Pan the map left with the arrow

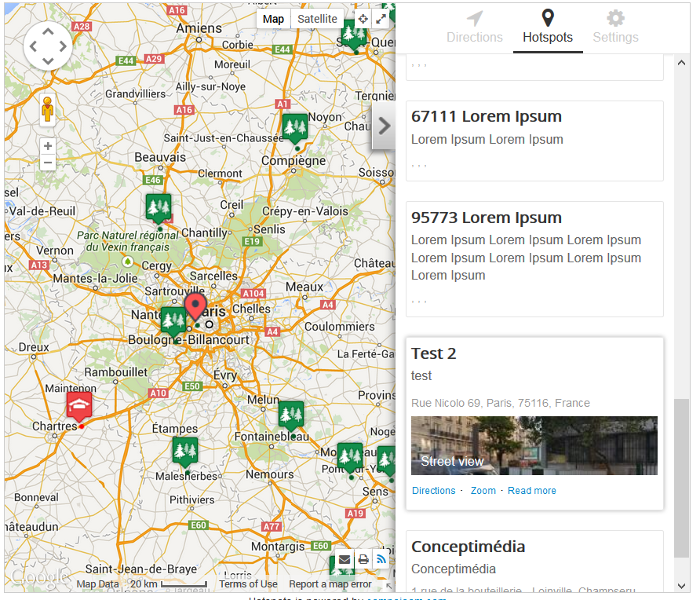tap(33, 46)
